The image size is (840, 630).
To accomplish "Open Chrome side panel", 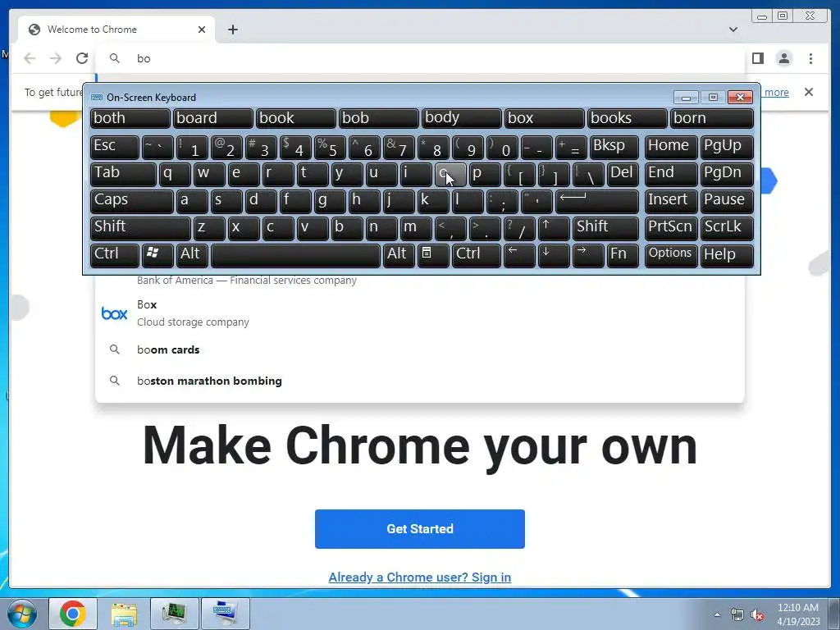I will tap(757, 58).
